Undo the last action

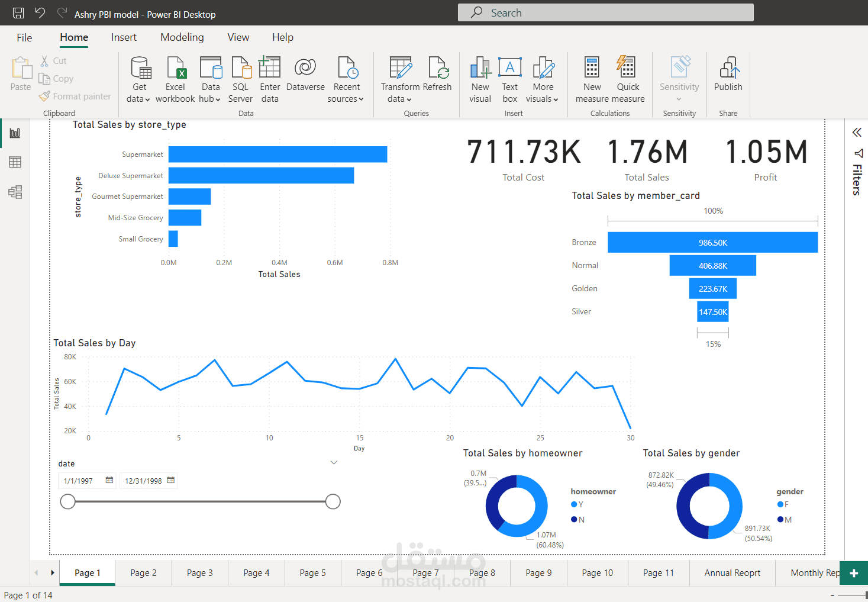[x=39, y=12]
